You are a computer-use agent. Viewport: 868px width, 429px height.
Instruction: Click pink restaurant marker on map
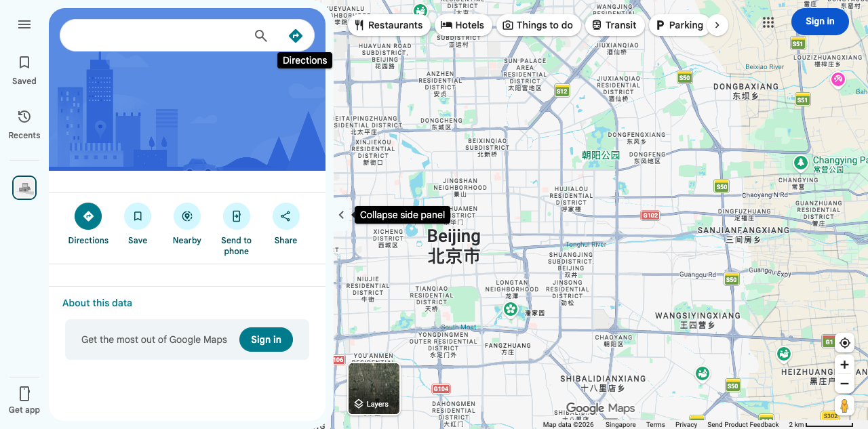tap(838, 80)
